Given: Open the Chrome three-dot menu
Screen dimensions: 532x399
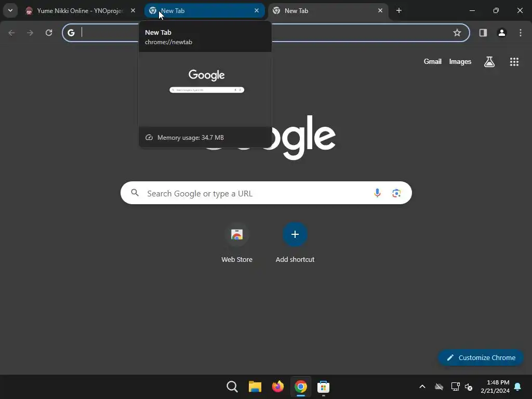Looking at the screenshot, I should point(521,33).
